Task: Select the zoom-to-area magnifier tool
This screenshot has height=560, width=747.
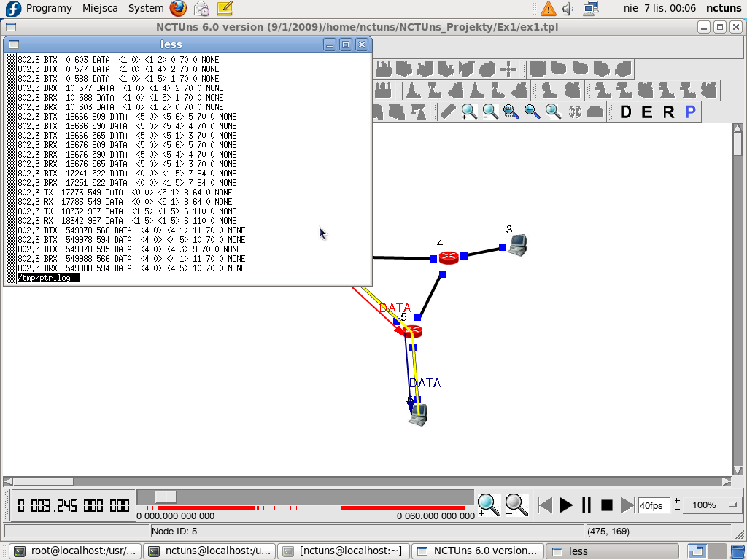Action: click(x=511, y=112)
